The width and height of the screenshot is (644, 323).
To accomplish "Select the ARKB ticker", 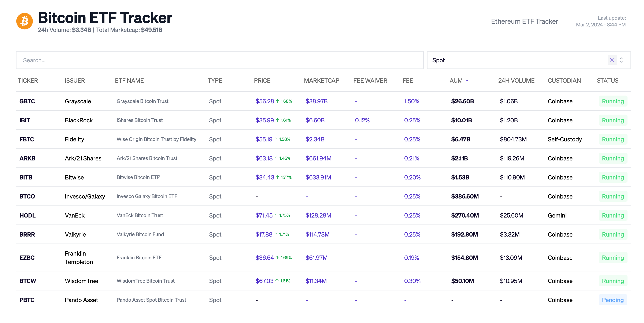I will click(27, 158).
